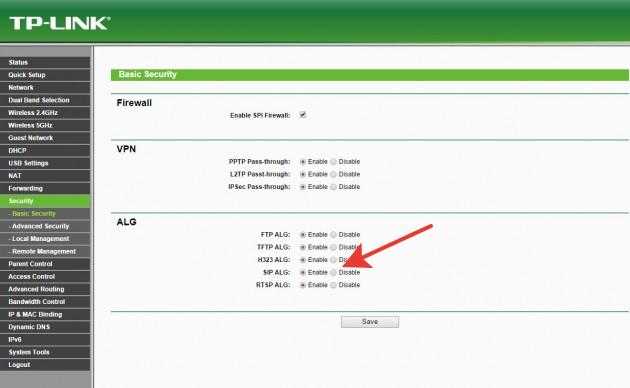Open System Tools menu
Screen dimensions: 630x388
tap(45, 352)
